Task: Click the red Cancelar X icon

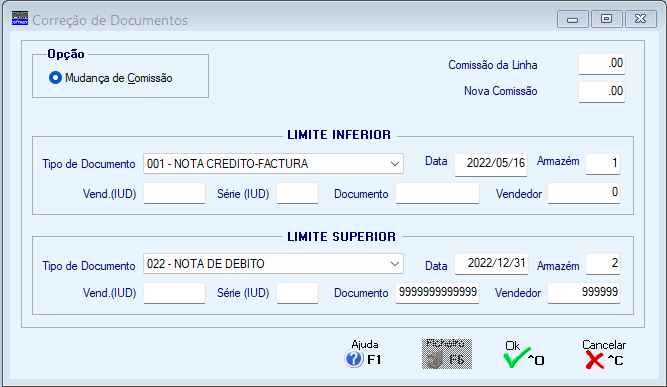Action: click(594, 360)
